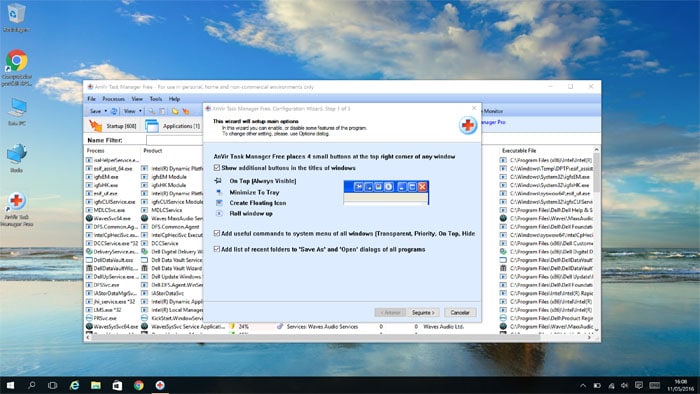Show hidden system tray icons chevron
The image size is (700, 394).
[583, 386]
